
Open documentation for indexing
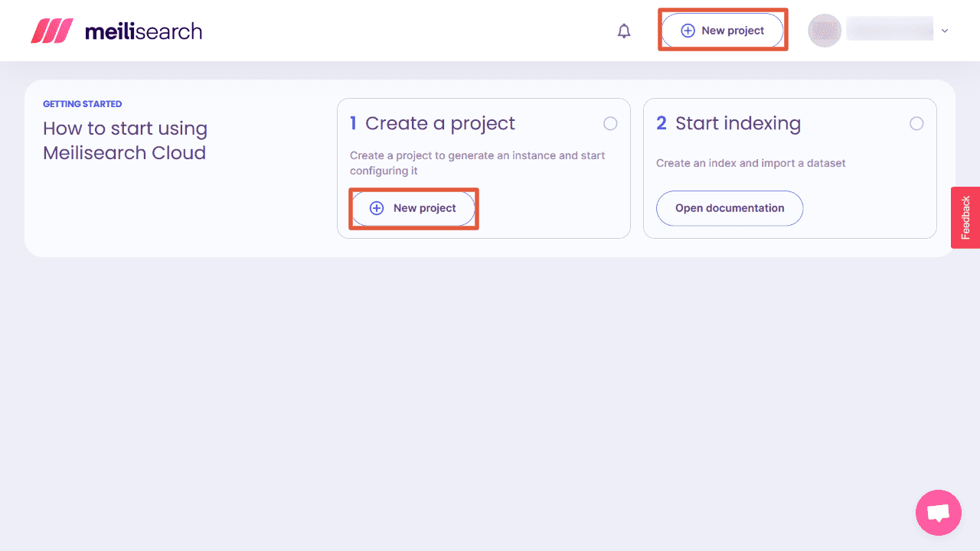[729, 208]
